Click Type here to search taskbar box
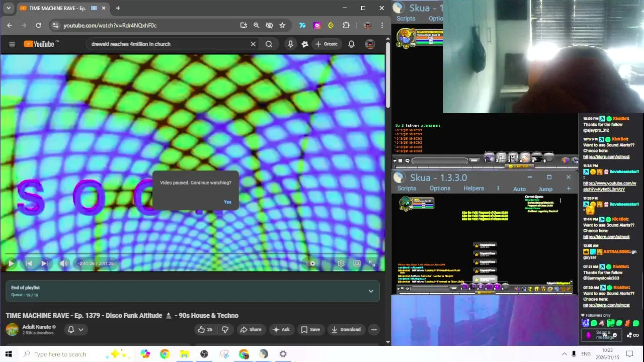 click(75, 354)
